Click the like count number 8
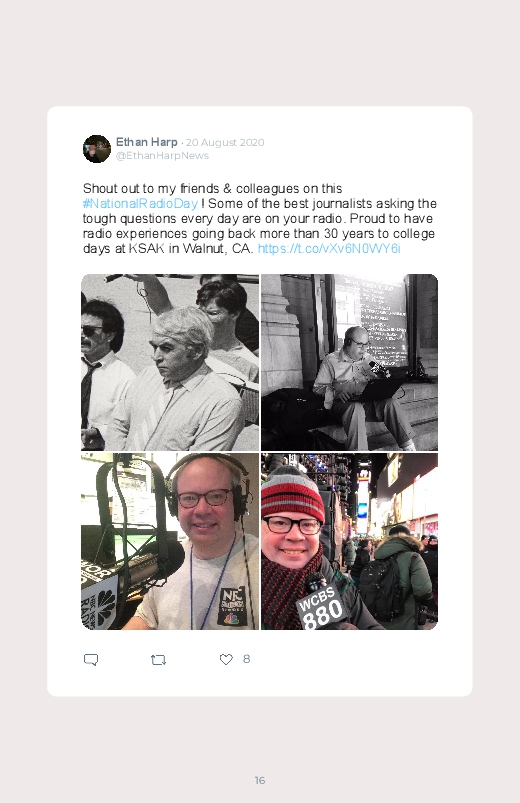This screenshot has height=803, width=520. click(x=246, y=659)
